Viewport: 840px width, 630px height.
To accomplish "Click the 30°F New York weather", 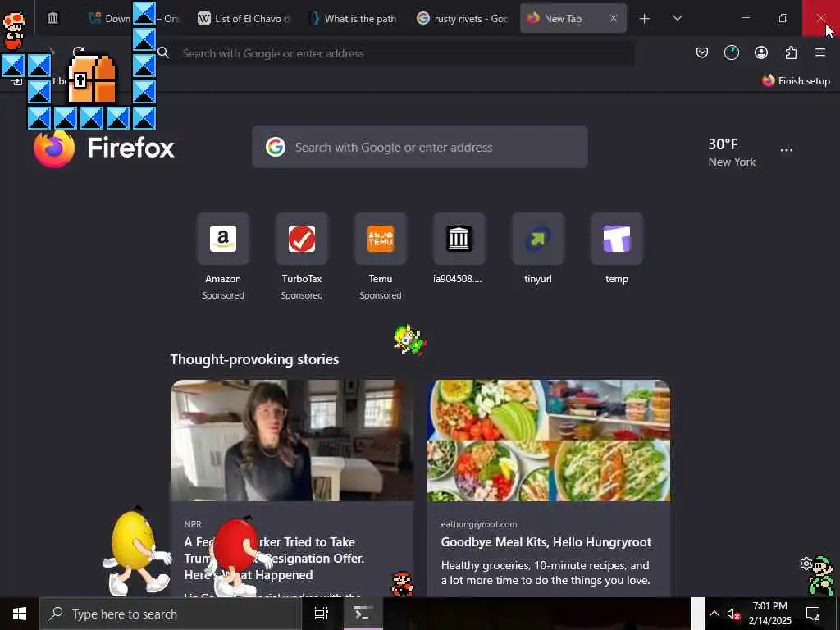I will [x=732, y=153].
